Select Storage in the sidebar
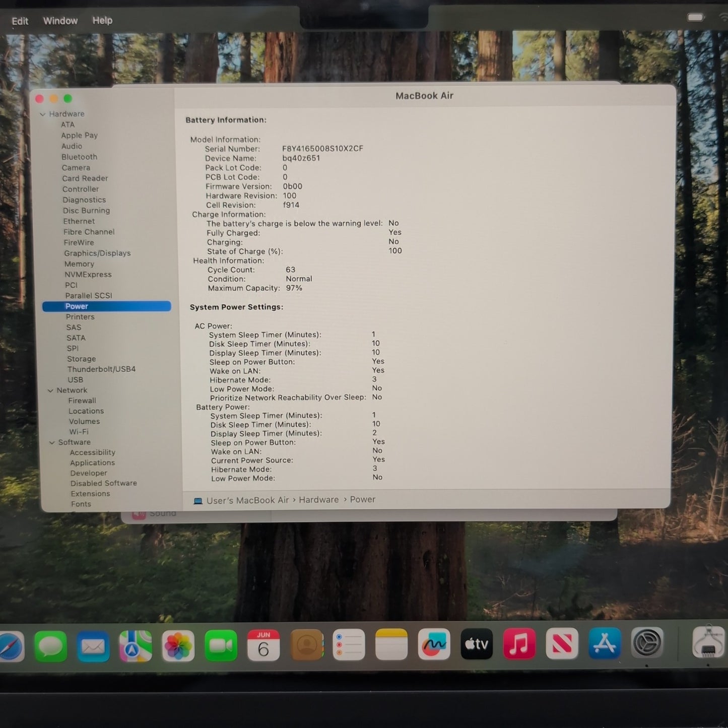This screenshot has width=728, height=728. 81,359
